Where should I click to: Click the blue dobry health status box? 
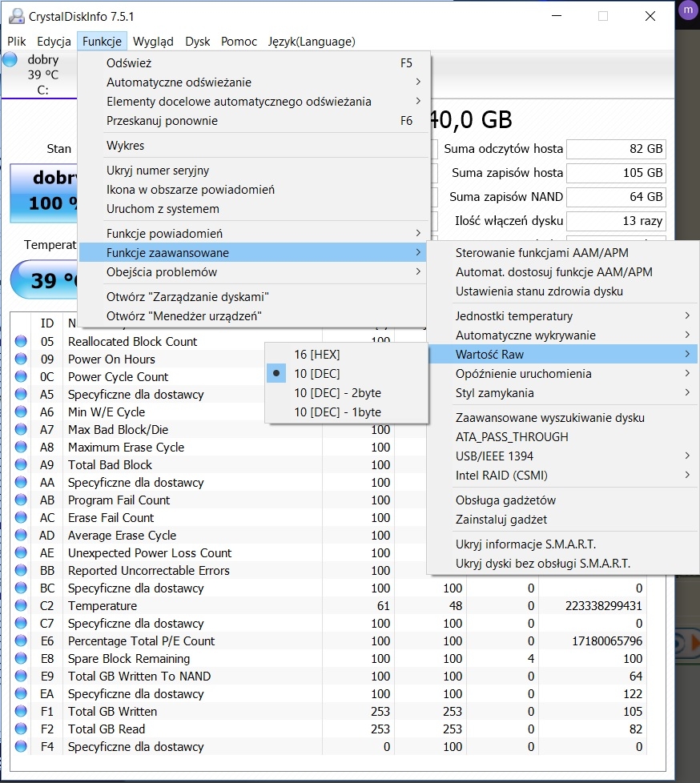pos(44,193)
